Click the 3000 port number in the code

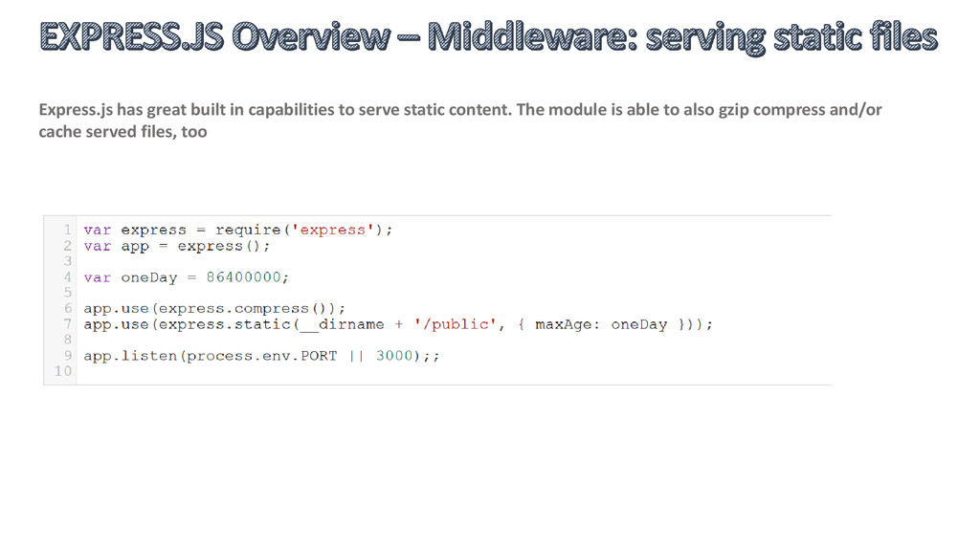(394, 356)
